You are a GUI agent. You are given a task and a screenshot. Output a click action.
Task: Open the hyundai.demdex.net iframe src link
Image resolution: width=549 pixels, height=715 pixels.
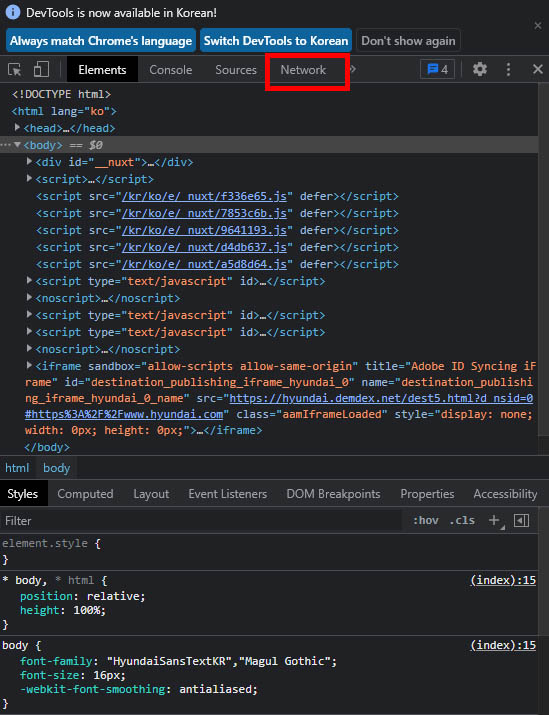tap(381, 398)
